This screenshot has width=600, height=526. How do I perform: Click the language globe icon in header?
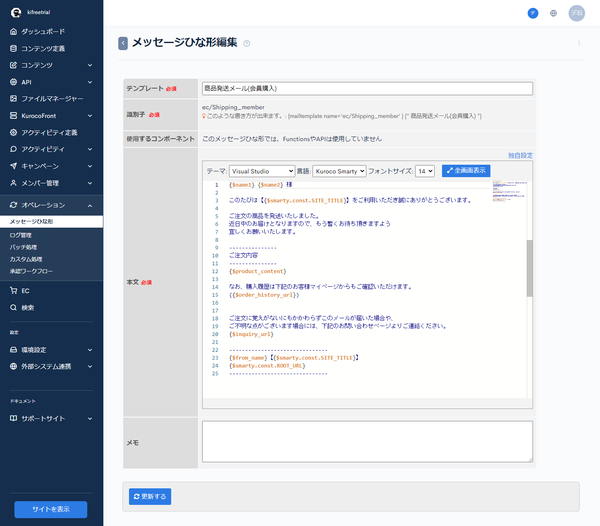[x=553, y=13]
